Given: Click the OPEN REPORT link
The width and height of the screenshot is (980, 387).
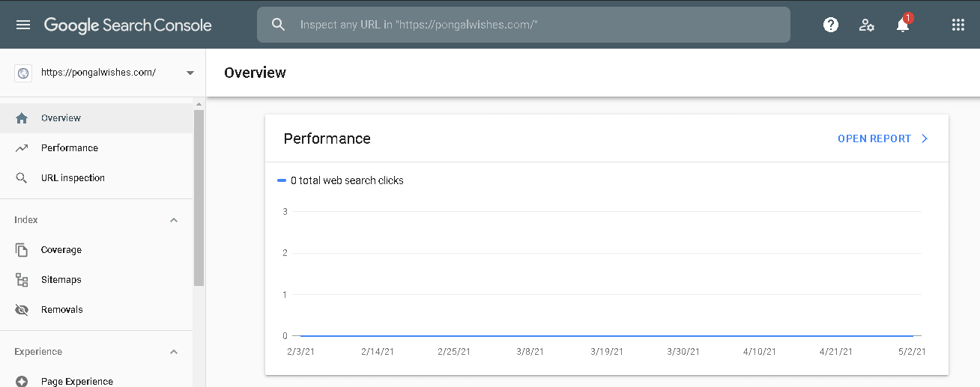Looking at the screenshot, I should [x=882, y=138].
